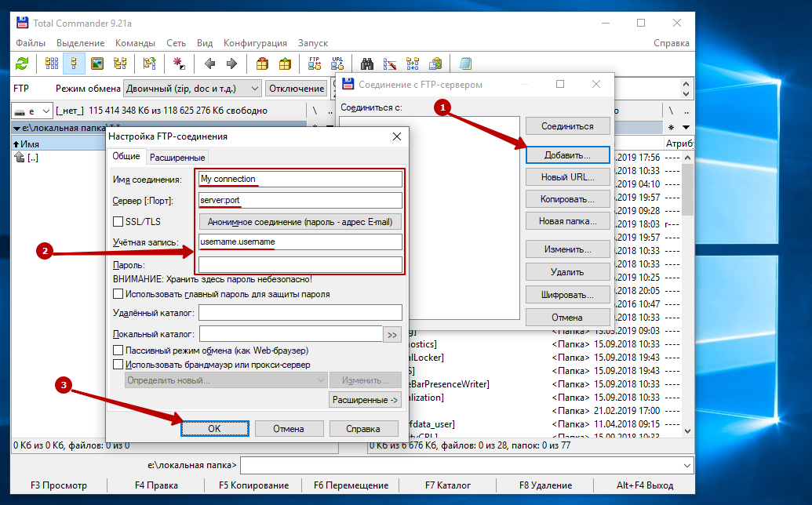812x505 pixels.
Task: Open file search binoculars icon
Action: pyautogui.click(x=367, y=64)
